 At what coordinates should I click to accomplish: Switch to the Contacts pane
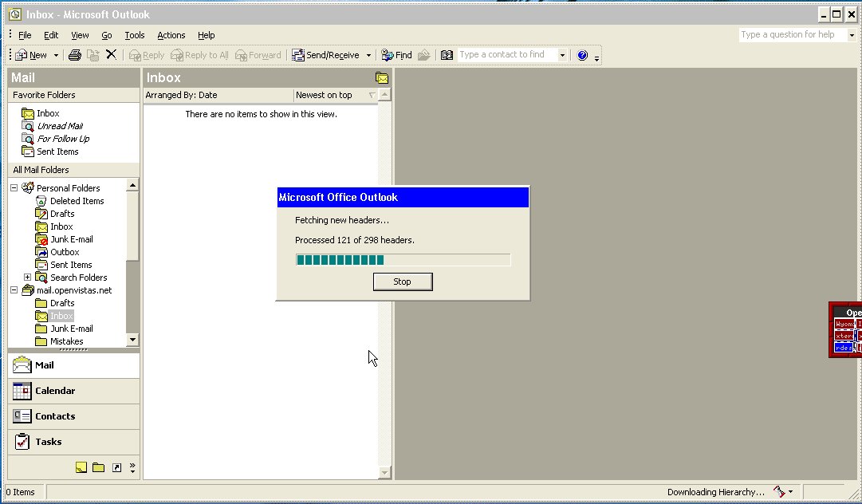click(x=73, y=416)
